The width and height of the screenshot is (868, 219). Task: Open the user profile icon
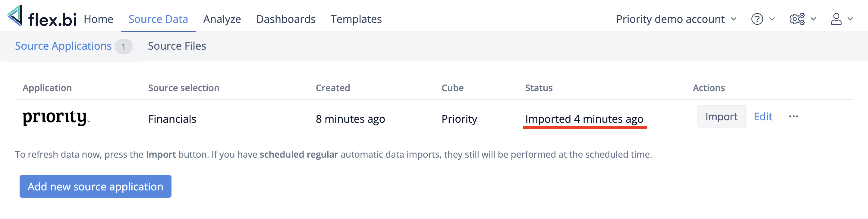[836, 19]
